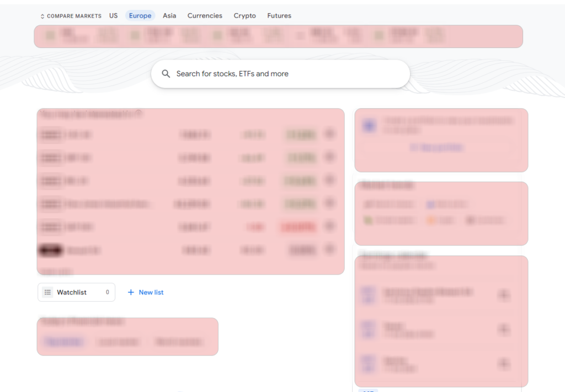Image resolution: width=565 pixels, height=392 pixels.
Task: Select the Top stories news filter
Action: 64,342
